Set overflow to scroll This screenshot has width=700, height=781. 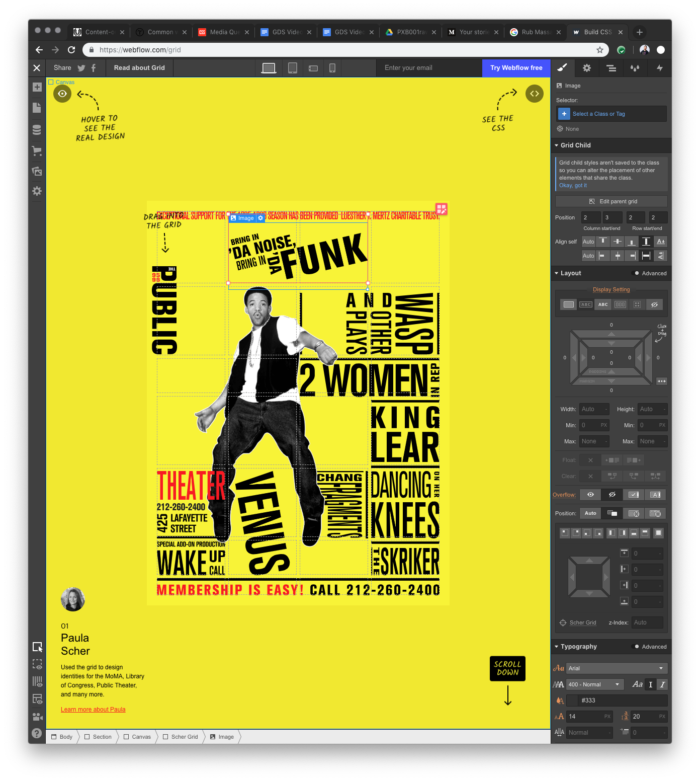(x=634, y=495)
